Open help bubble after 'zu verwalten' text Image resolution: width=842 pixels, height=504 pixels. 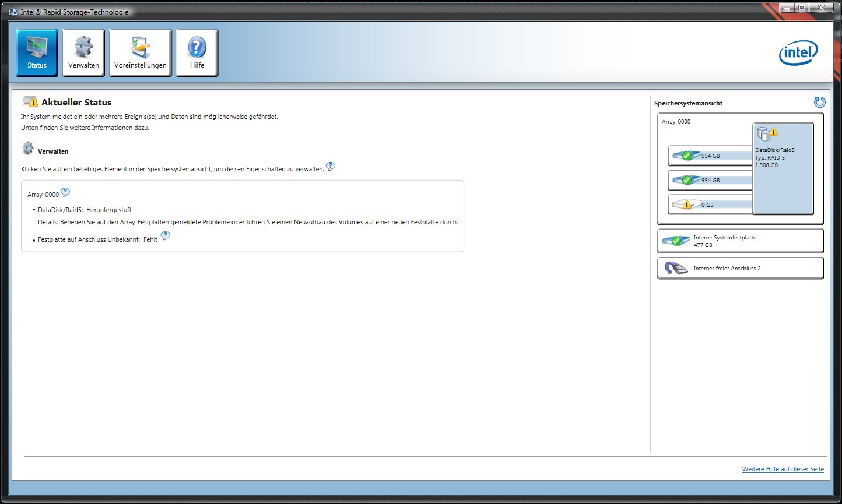331,167
